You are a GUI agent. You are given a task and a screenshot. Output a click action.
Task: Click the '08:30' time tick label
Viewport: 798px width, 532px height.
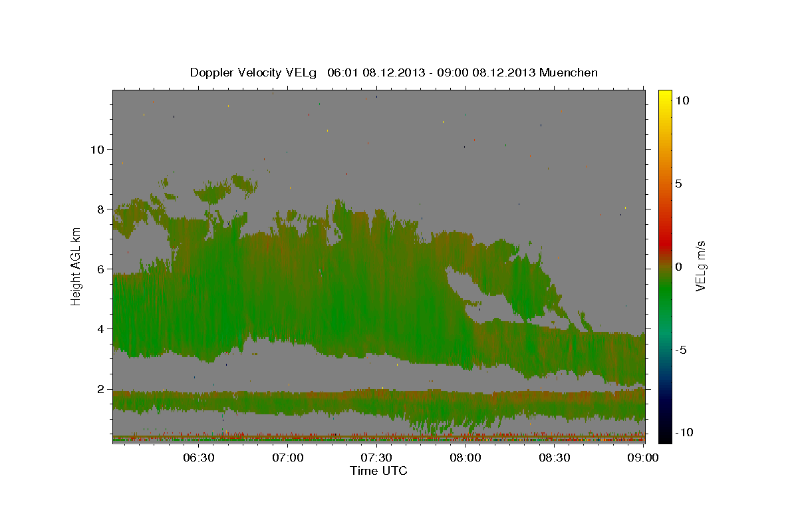click(x=554, y=458)
